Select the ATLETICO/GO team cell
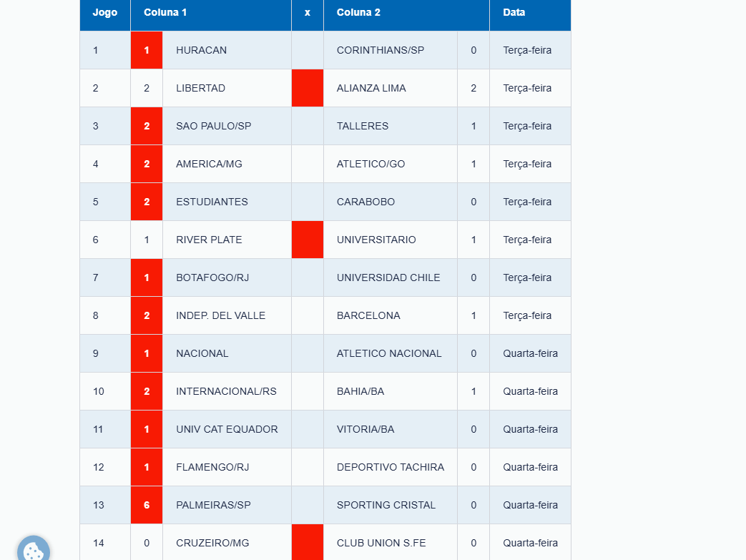Screen dimensions: 746x560 click(391, 164)
